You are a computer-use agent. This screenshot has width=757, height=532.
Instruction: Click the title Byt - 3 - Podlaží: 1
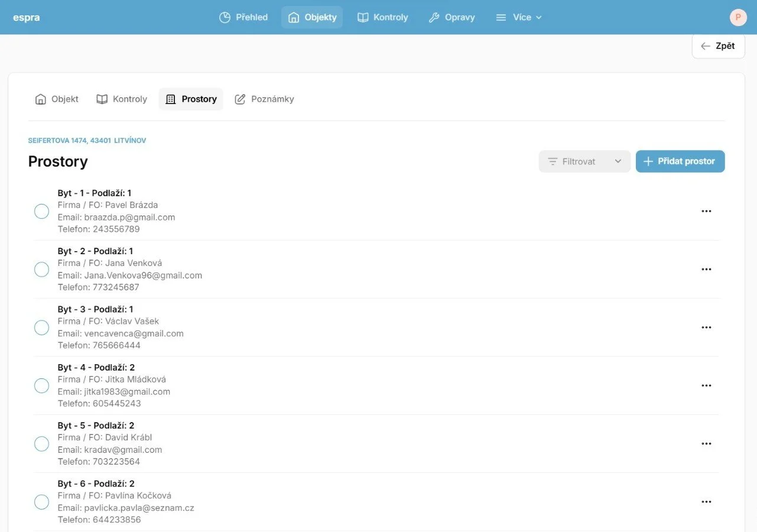[x=95, y=309]
